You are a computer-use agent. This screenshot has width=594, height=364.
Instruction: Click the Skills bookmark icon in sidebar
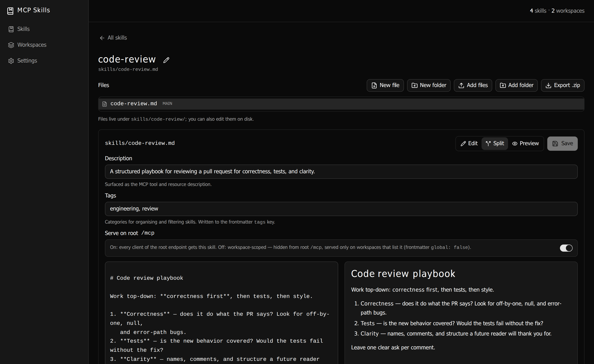(x=11, y=29)
